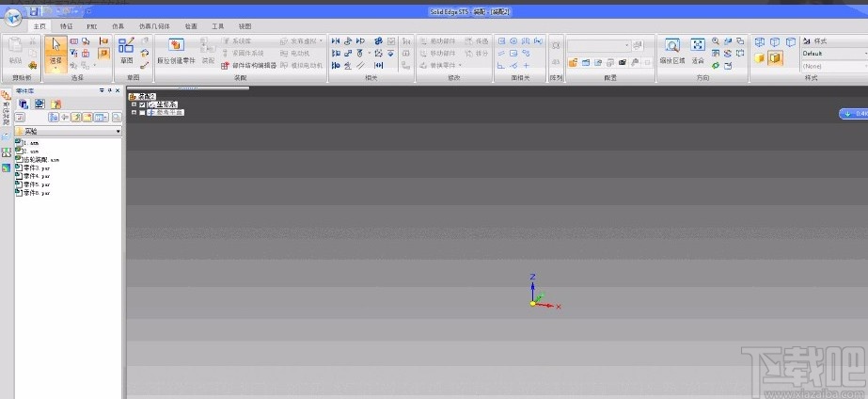Choose the first wireframe cube view style
This screenshot has width=868, height=399.
coord(760,41)
